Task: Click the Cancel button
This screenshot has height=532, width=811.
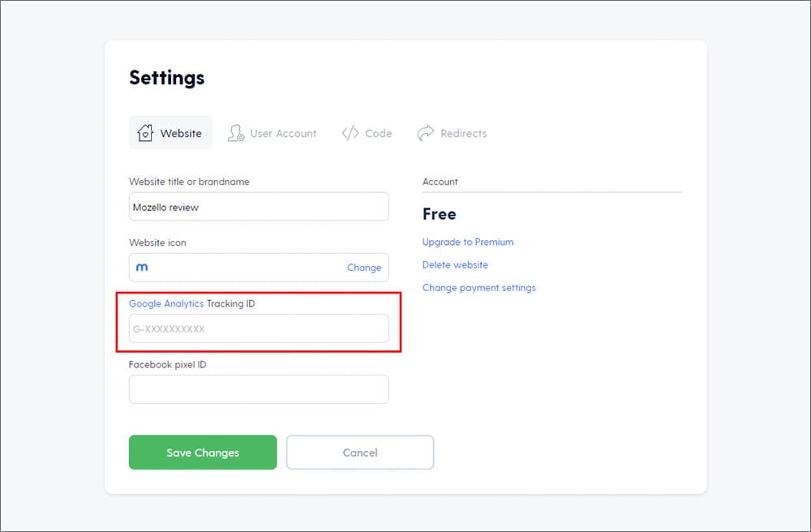Action: coord(360,453)
